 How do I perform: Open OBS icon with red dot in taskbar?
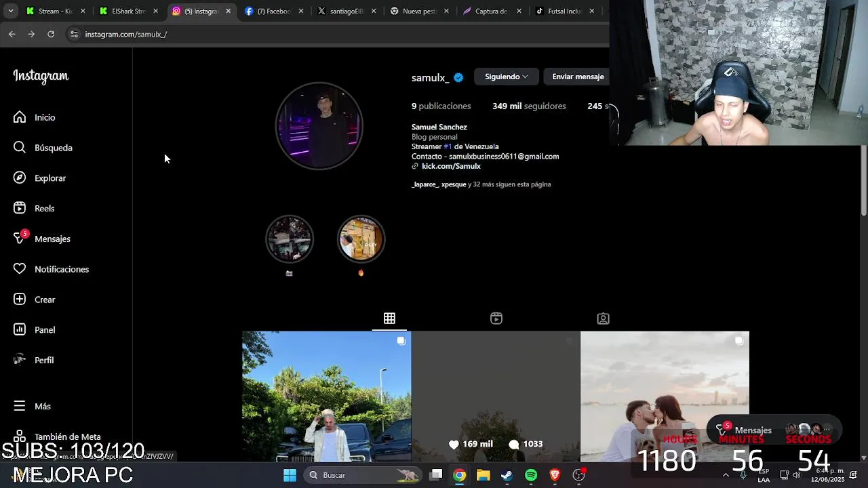click(579, 475)
